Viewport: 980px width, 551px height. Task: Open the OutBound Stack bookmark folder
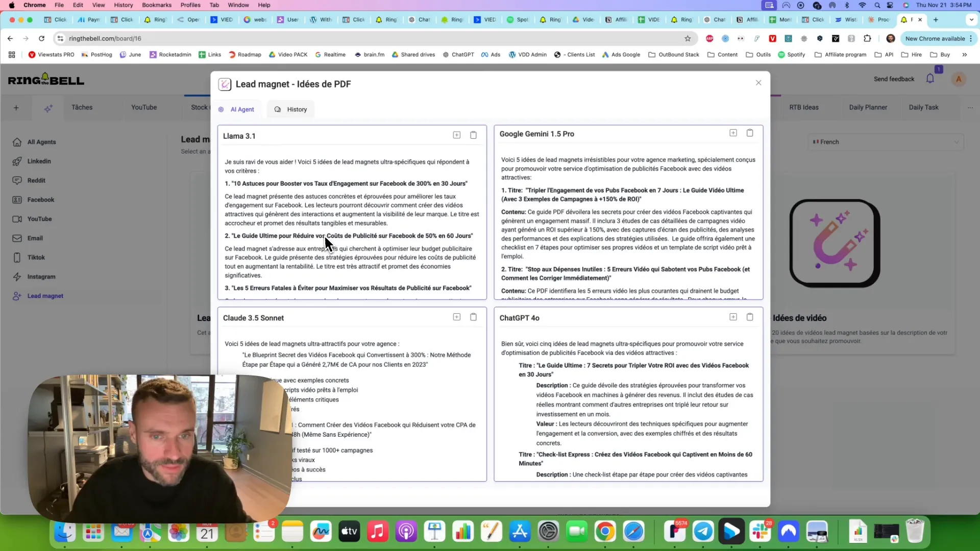click(x=674, y=55)
